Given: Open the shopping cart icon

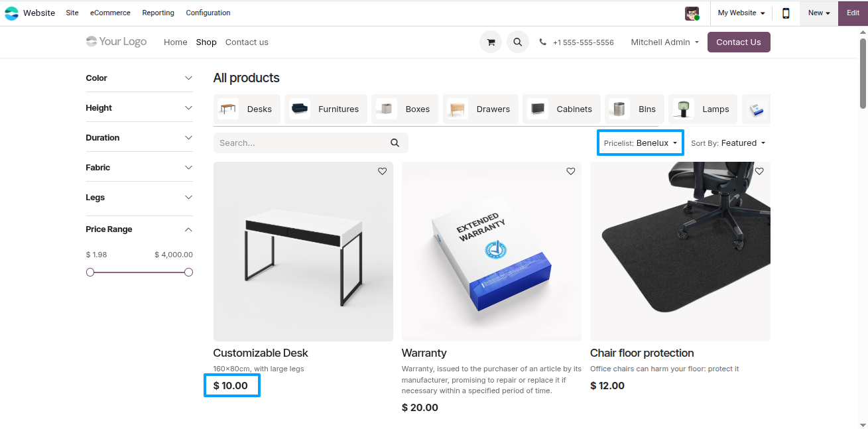Looking at the screenshot, I should pyautogui.click(x=491, y=42).
